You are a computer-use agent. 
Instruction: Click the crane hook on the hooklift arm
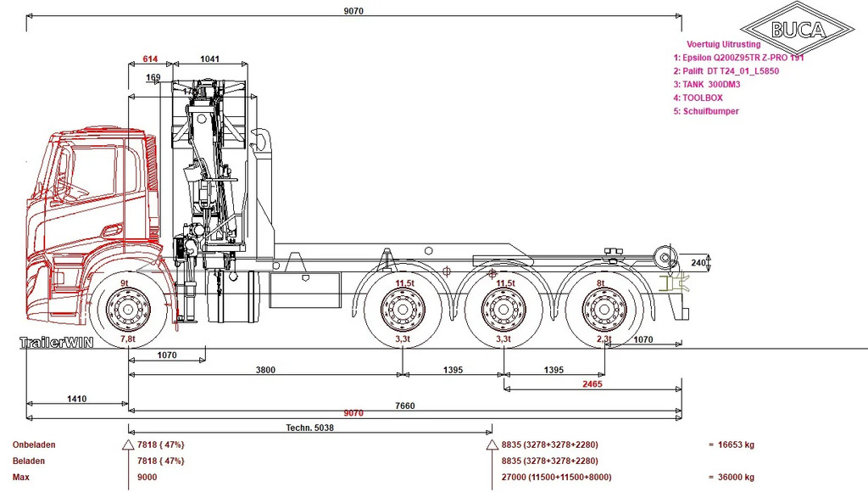tap(260, 140)
